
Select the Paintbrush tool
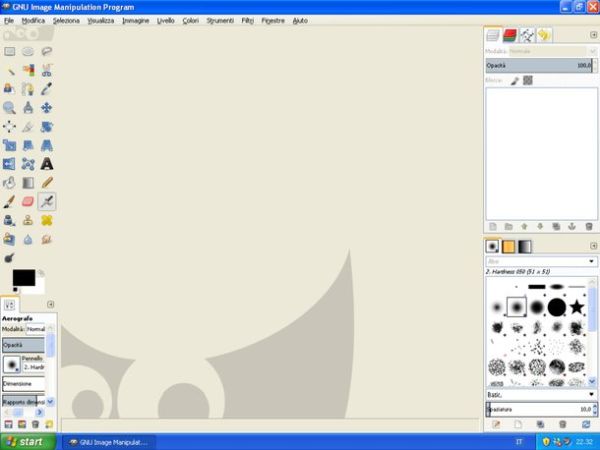click(10, 202)
